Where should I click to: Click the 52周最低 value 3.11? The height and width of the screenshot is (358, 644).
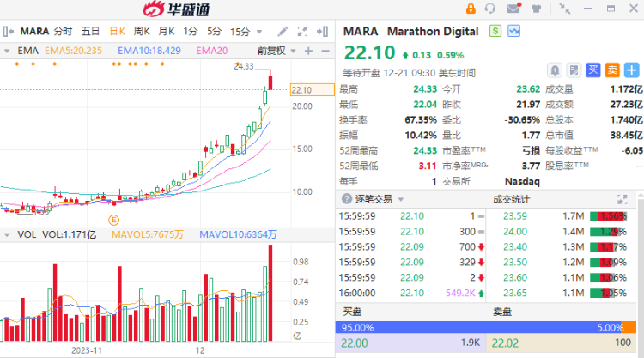(x=427, y=166)
